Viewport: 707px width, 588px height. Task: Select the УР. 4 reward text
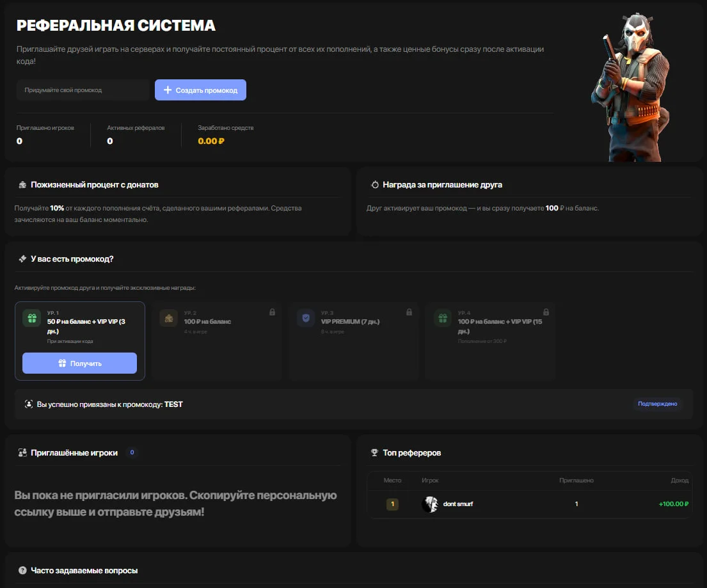tap(500, 326)
